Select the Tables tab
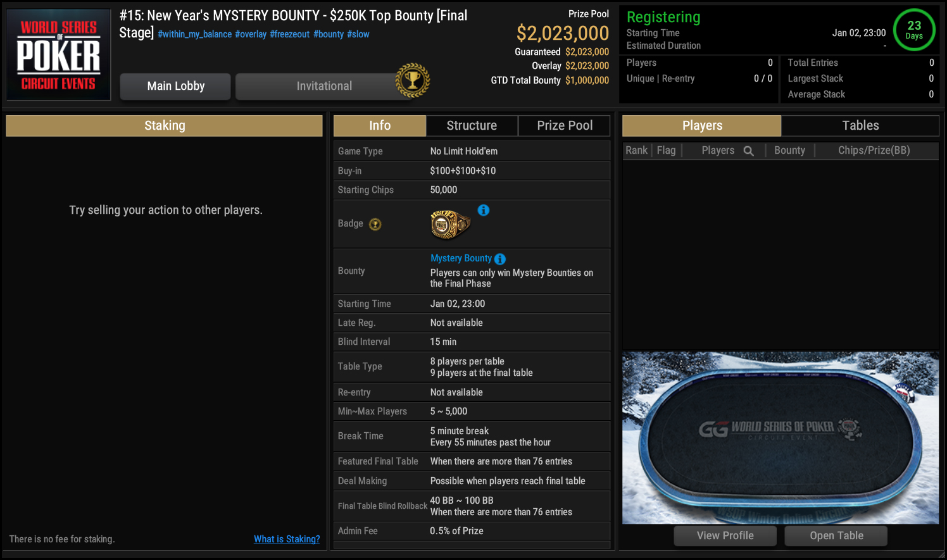 click(860, 125)
